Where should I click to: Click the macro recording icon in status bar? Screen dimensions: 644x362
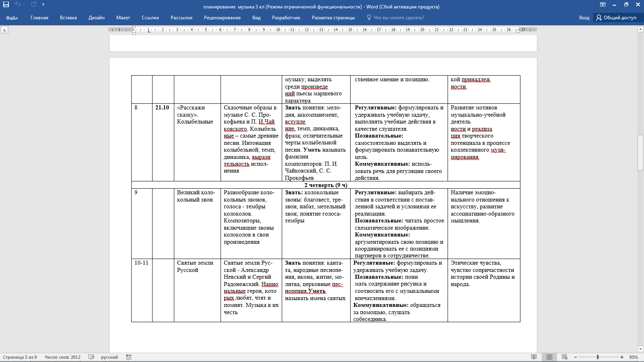[x=129, y=357]
